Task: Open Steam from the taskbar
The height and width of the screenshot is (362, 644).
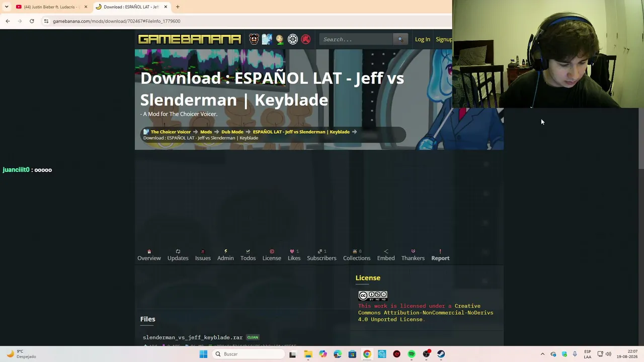Action: [441, 354]
